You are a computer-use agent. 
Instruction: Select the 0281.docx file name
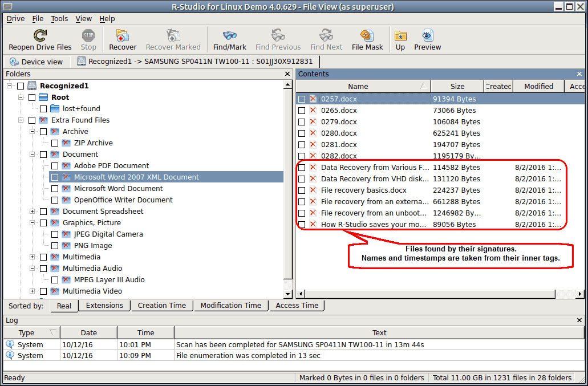pyautogui.click(x=339, y=145)
